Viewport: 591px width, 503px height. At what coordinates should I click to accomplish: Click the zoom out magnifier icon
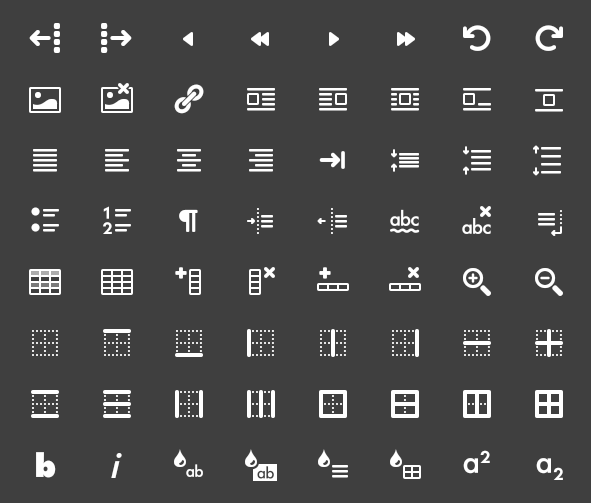549,282
